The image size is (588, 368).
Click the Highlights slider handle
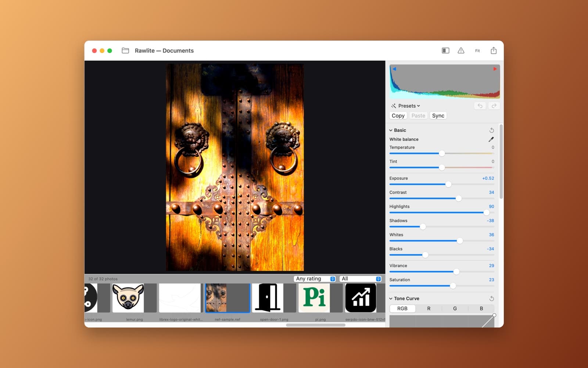point(487,212)
